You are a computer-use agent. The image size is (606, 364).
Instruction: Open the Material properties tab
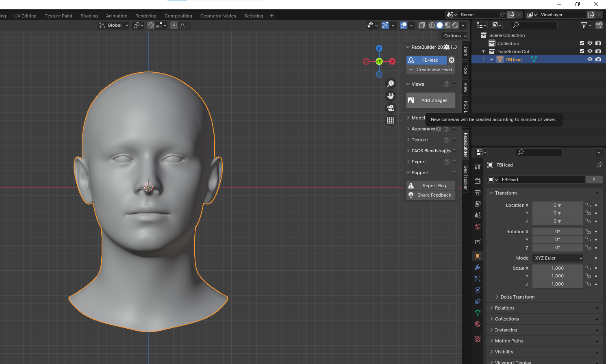coord(478,324)
